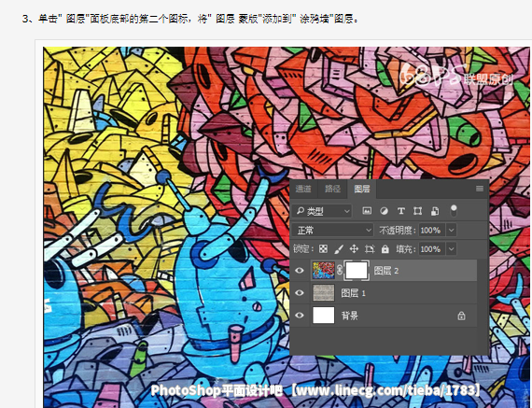The width and height of the screenshot is (532, 408).
Task: Switch to the 通道 (Channels) tab
Action: coord(303,190)
